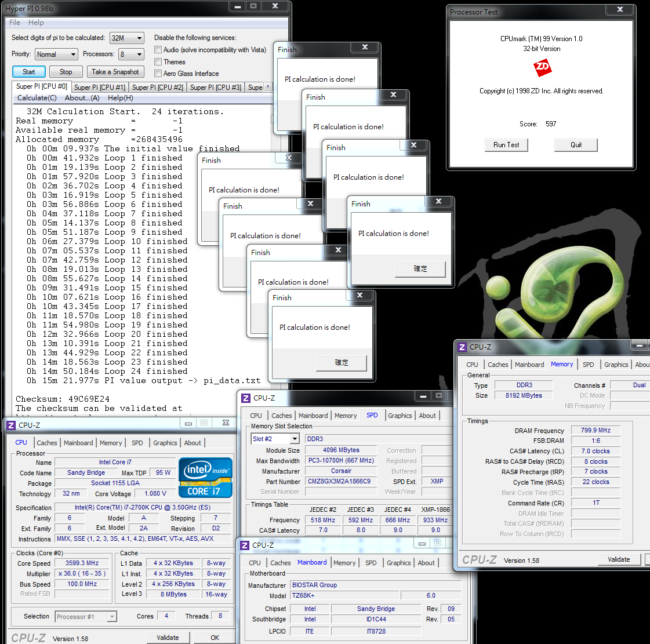
Task: Open the Help menu in Hyper PI
Action: pyautogui.click(x=36, y=23)
